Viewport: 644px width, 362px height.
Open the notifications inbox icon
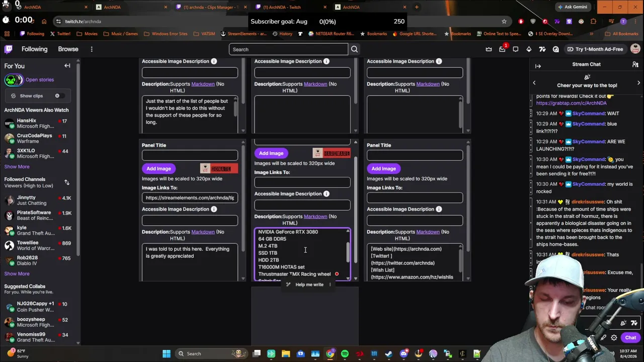coord(502,49)
